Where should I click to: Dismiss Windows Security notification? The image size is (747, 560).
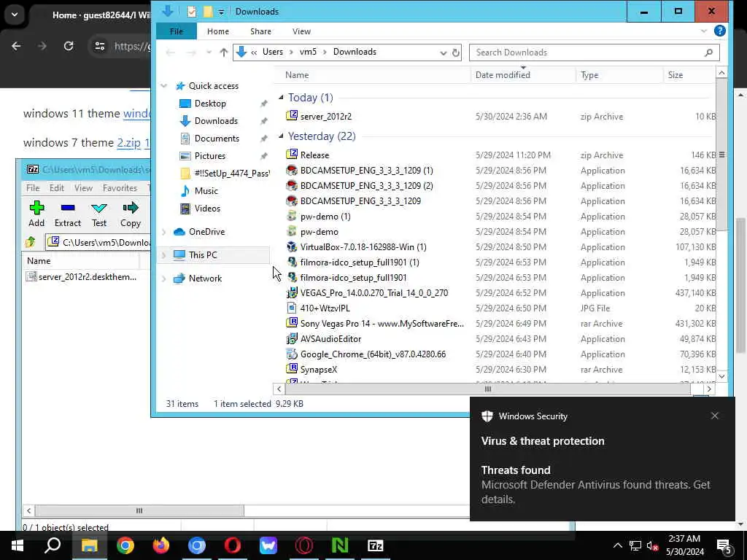(715, 416)
